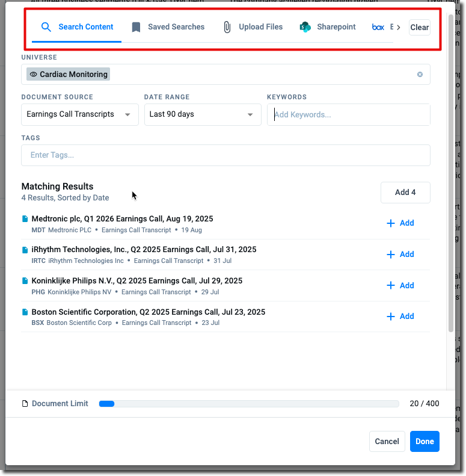Click the Document Limit progress bar
The image size is (466, 476).
[x=248, y=404]
